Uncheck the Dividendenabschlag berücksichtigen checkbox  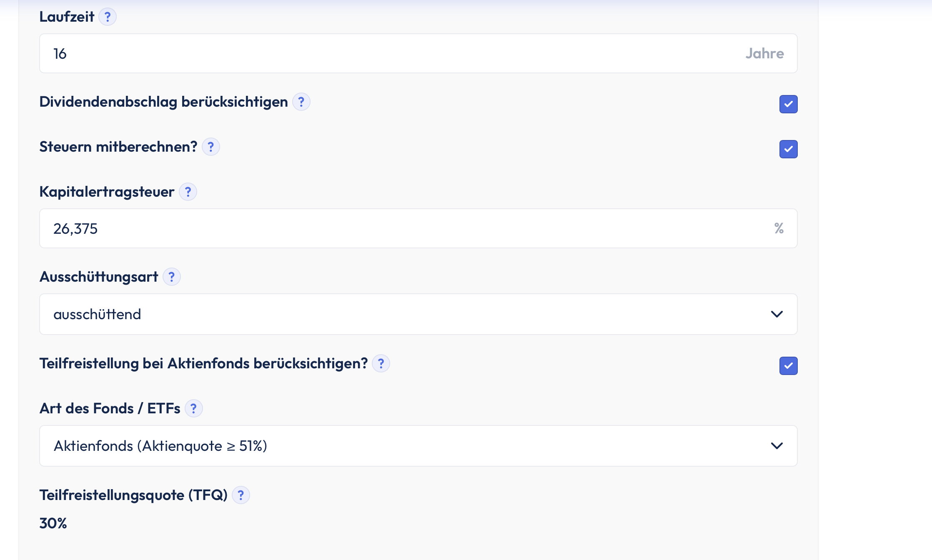[x=788, y=104]
